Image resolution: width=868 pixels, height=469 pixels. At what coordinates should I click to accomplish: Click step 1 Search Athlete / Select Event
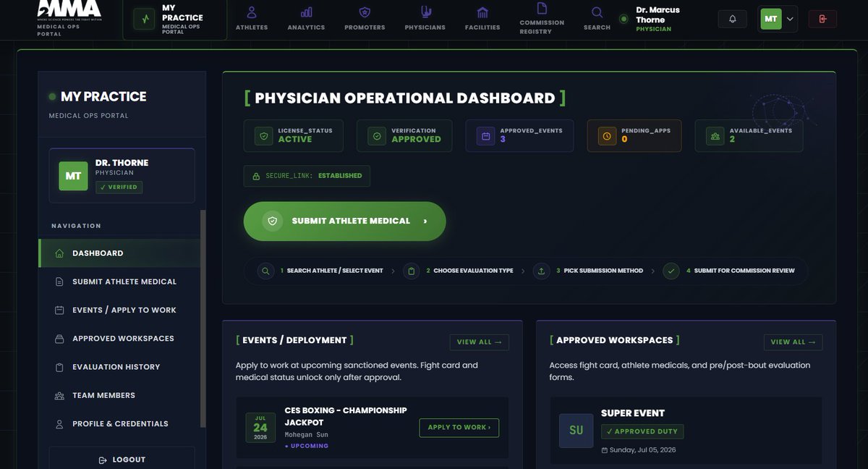point(321,271)
